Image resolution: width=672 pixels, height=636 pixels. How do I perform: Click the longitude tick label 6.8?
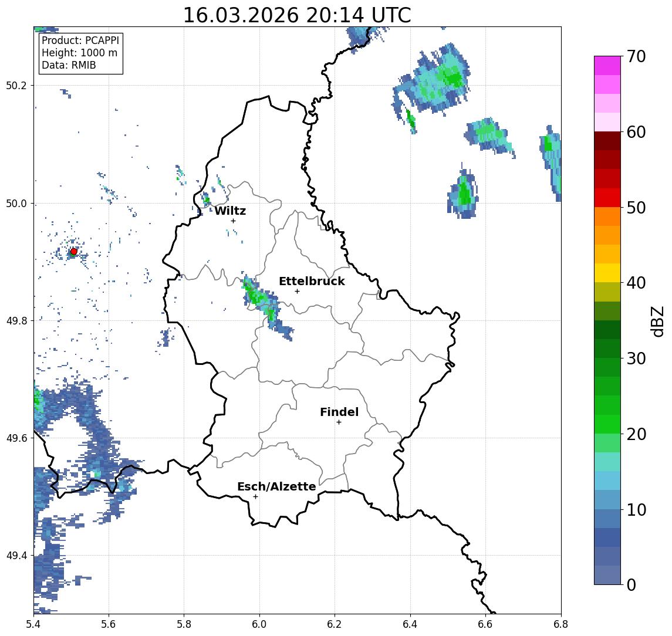561,624
